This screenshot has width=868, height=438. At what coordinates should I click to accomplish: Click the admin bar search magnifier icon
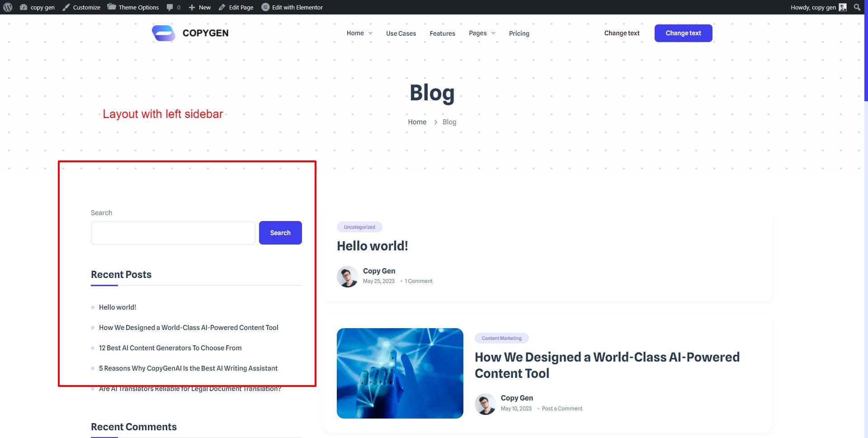tap(857, 7)
